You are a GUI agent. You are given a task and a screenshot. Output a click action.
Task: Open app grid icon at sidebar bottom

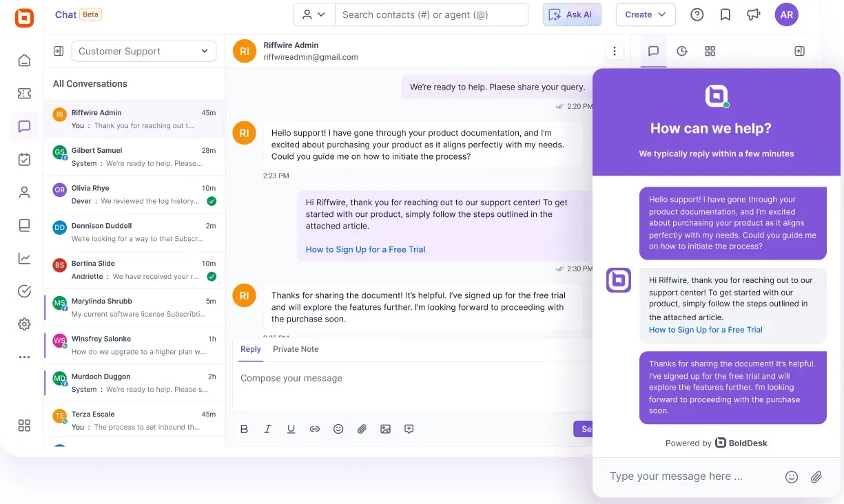pos(24,426)
